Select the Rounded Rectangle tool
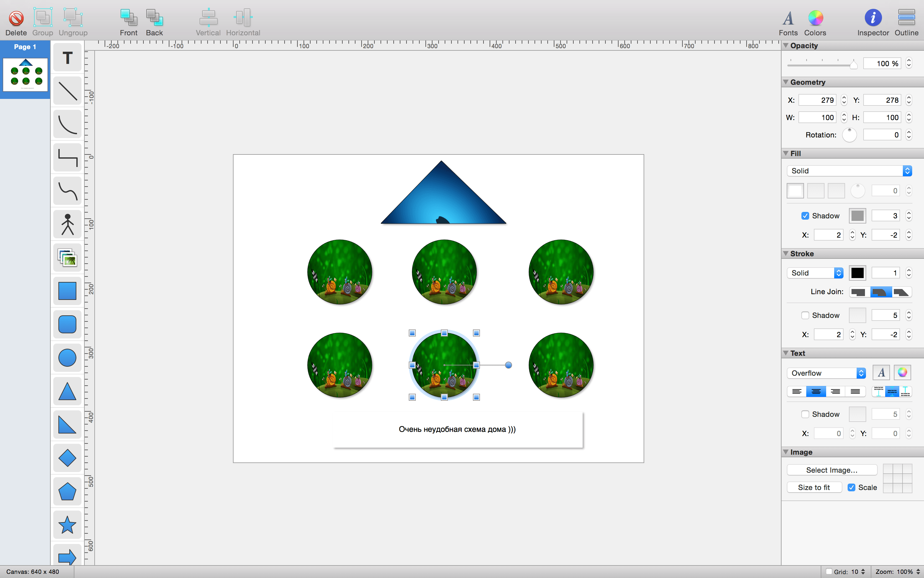The image size is (924, 578). coord(68,325)
